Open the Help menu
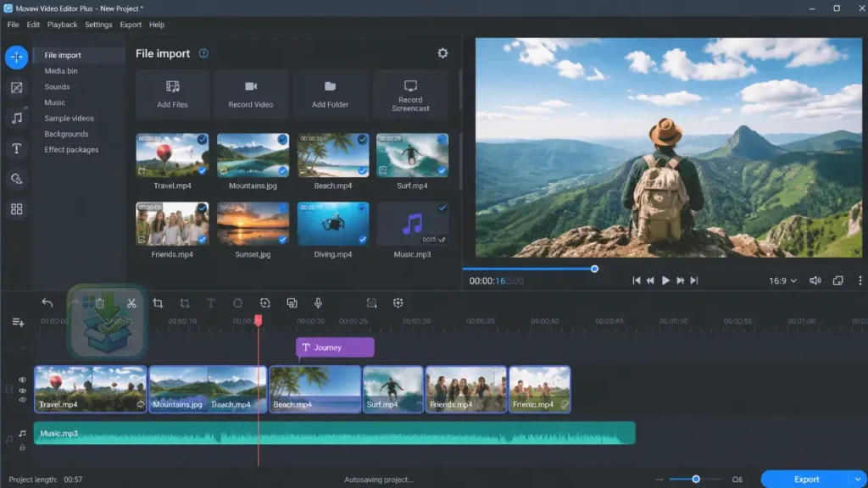 pos(157,25)
